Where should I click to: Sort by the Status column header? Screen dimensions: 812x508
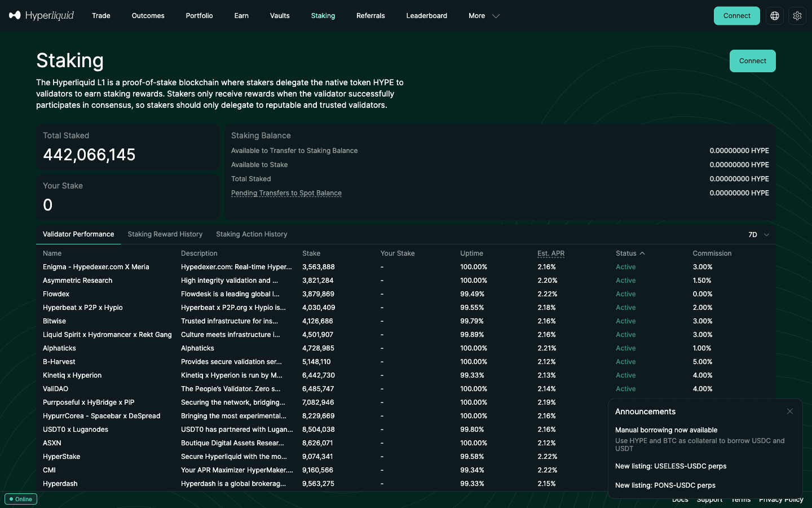tap(630, 253)
